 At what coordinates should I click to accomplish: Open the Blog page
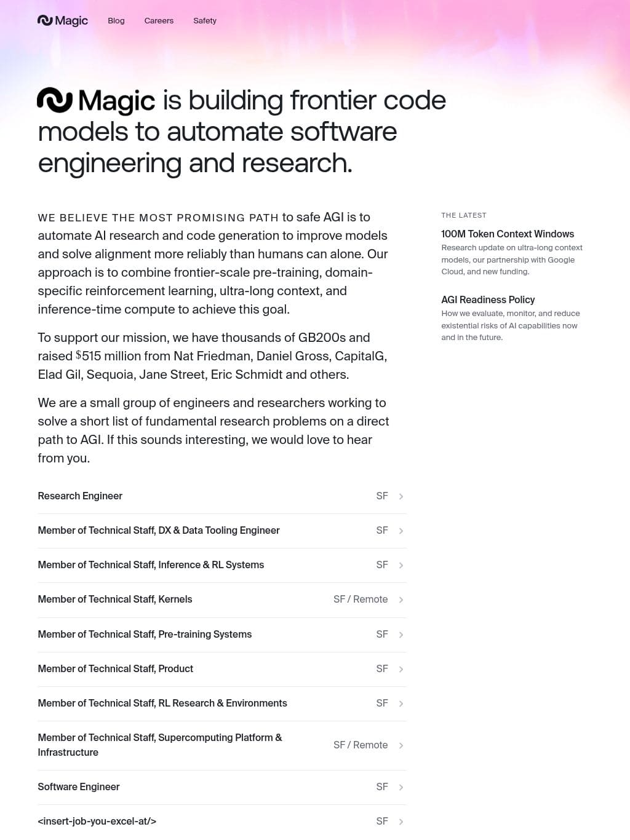(116, 20)
